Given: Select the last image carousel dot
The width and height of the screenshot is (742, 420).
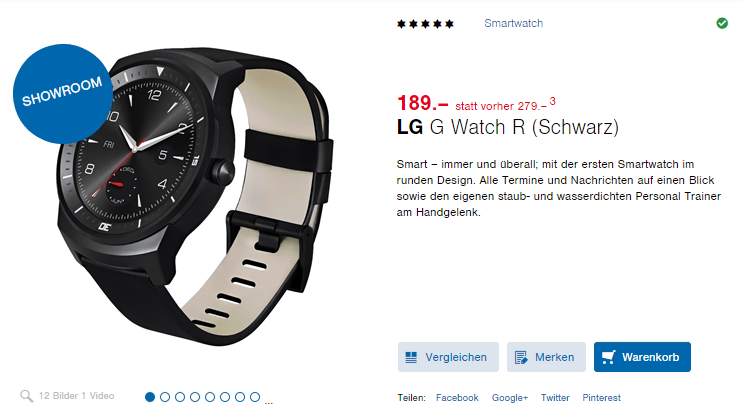Looking at the screenshot, I should (255, 397).
